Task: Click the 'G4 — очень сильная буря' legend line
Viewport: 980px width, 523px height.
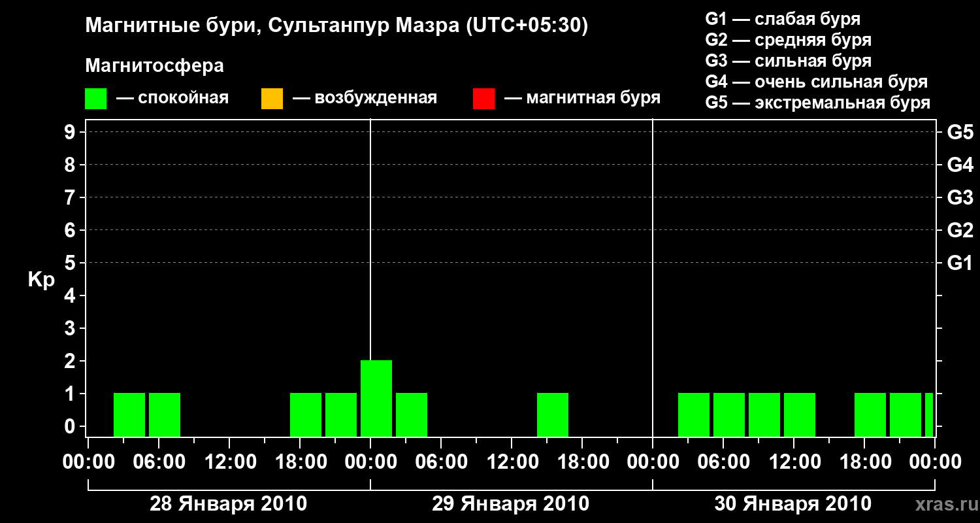Action: (x=817, y=82)
